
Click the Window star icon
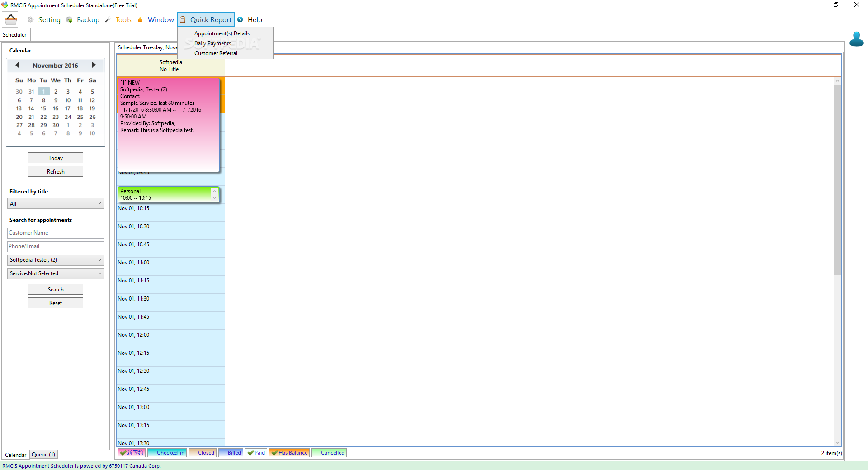pos(140,20)
